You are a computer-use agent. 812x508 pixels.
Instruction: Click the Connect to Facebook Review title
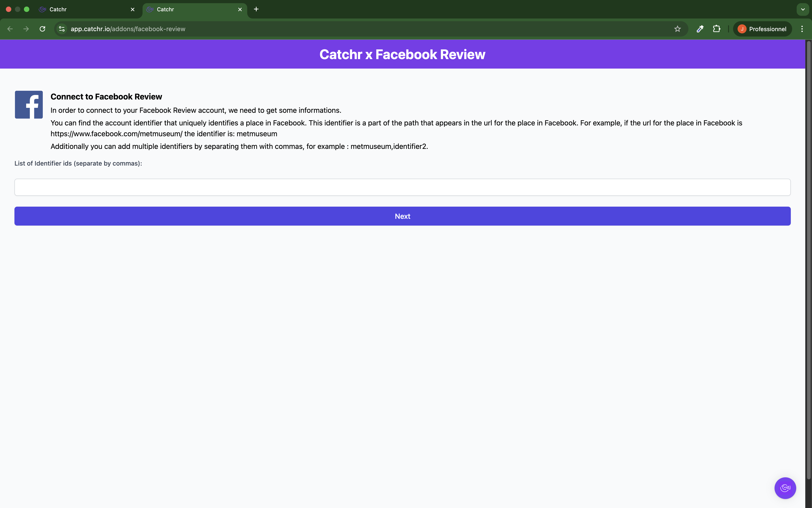106,97
